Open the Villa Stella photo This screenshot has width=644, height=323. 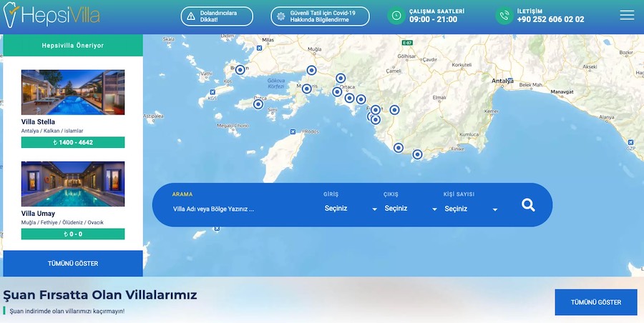73,92
